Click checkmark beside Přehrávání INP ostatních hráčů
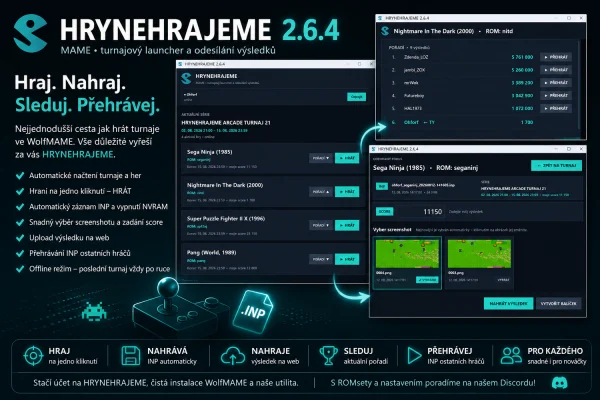 pyautogui.click(x=20, y=253)
